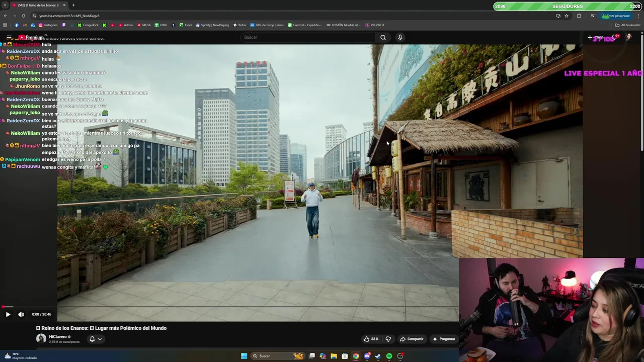Mute the video volume speaker icon
Viewport: 644px width, 362px height.
click(x=21, y=314)
